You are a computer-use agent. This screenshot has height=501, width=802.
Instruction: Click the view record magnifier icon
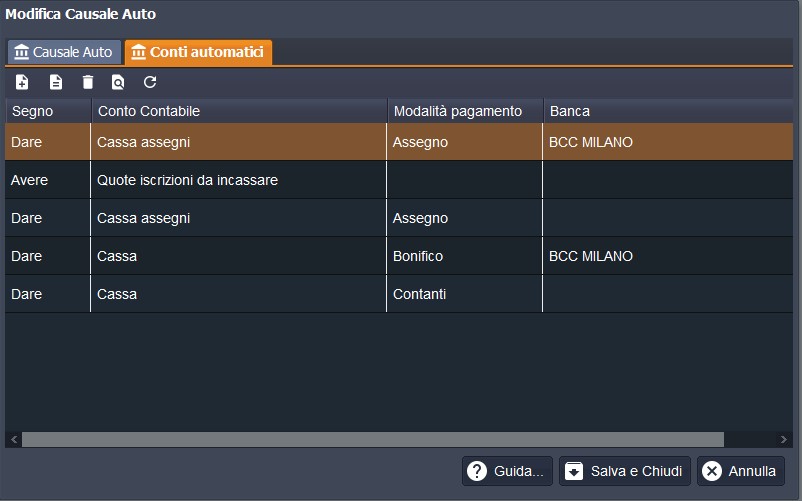[x=118, y=82]
